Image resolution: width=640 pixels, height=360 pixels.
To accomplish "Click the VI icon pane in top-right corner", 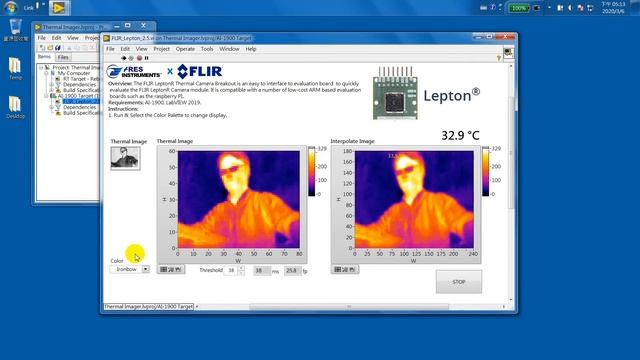I will [509, 53].
